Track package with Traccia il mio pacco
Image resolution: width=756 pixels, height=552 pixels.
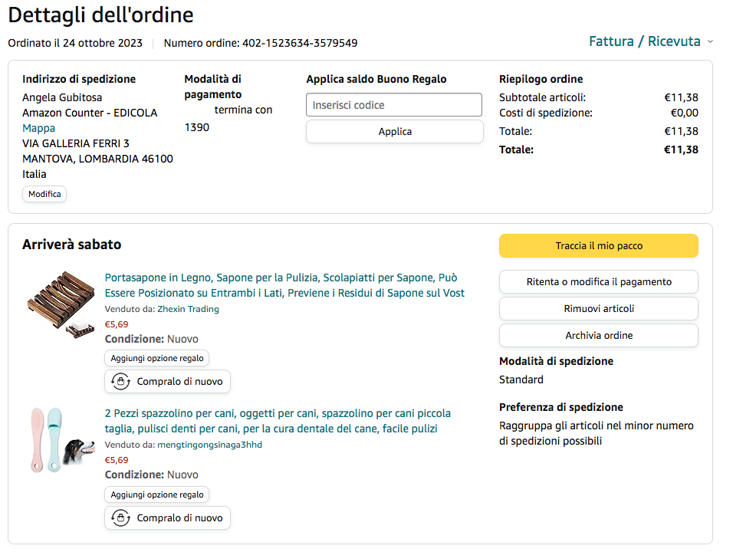pyautogui.click(x=599, y=246)
